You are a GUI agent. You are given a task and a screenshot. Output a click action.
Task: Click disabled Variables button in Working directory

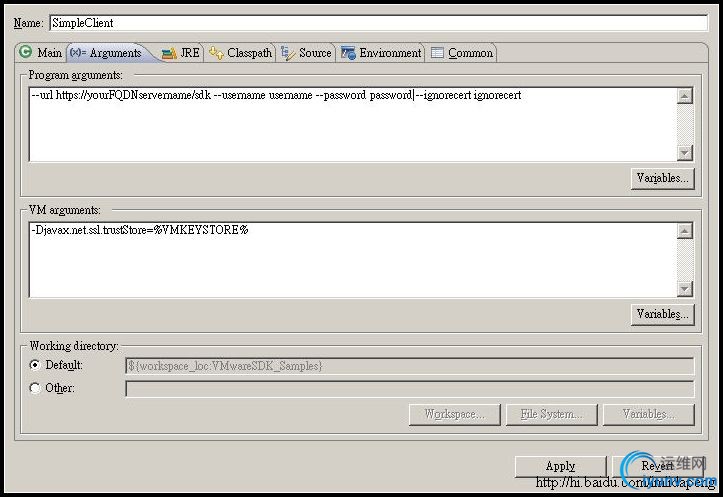point(649,414)
